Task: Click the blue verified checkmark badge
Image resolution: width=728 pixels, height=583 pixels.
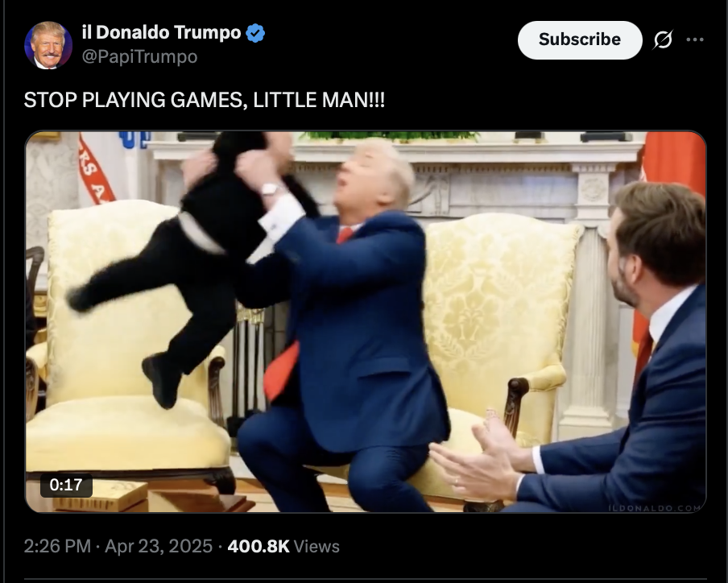Action: tap(255, 33)
